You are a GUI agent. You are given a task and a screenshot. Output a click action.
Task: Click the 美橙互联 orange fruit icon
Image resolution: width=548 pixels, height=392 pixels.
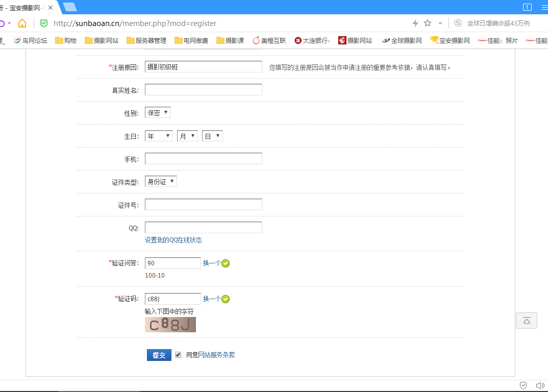click(256, 40)
